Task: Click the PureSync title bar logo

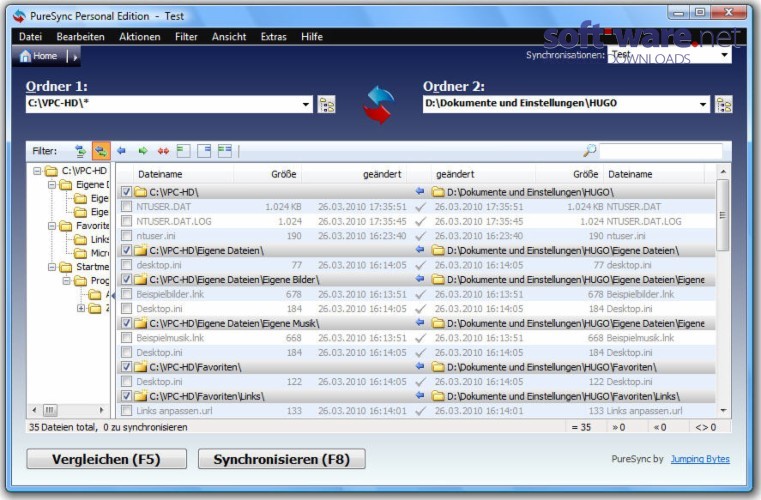Action: (19, 16)
